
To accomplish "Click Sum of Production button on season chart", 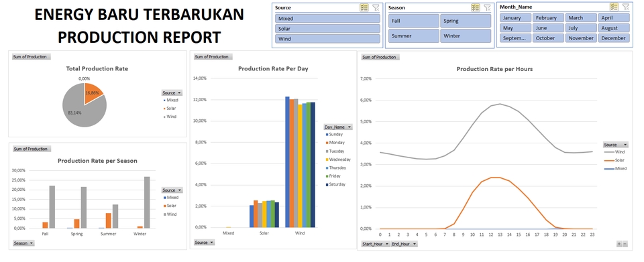I will click(x=32, y=149).
